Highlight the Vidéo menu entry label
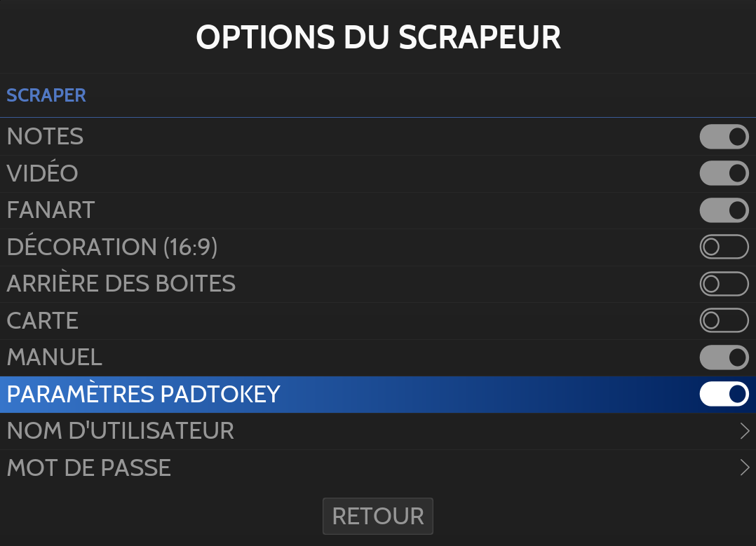 pyautogui.click(x=42, y=173)
